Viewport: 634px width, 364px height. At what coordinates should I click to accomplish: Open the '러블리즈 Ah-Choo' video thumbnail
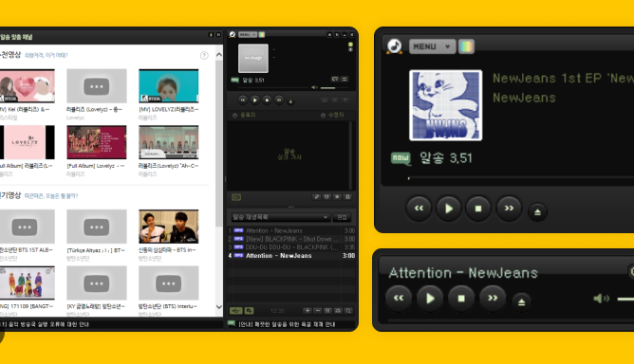(x=169, y=142)
